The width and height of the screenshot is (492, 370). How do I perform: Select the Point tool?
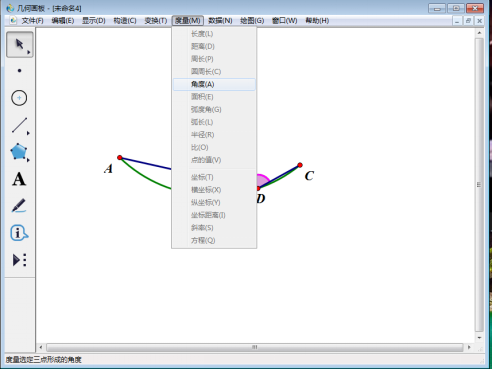[x=19, y=71]
